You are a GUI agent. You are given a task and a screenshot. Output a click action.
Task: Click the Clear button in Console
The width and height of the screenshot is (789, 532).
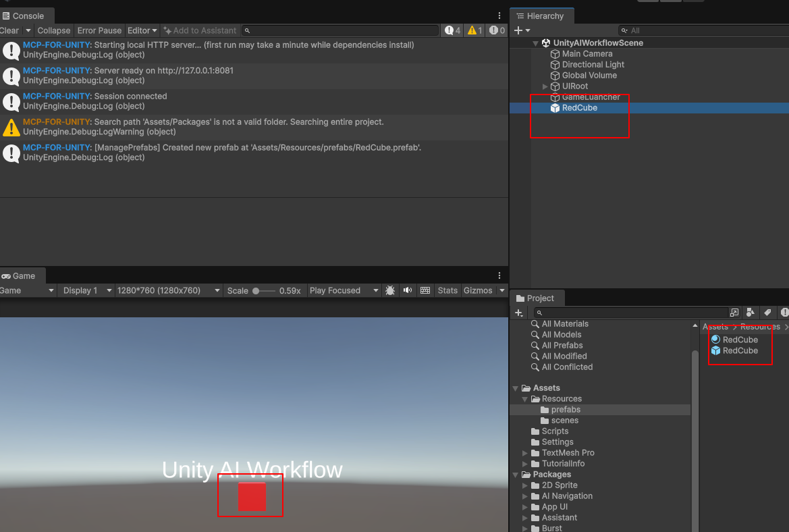(9, 30)
